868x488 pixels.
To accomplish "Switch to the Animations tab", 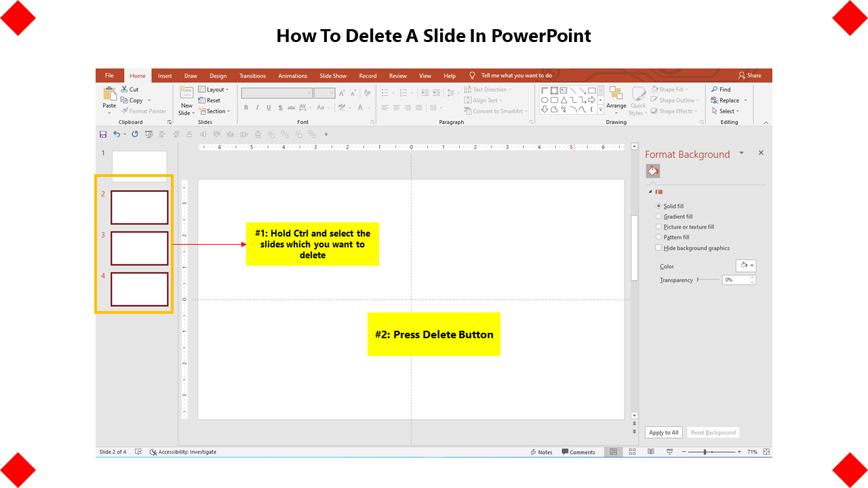I will tap(293, 76).
